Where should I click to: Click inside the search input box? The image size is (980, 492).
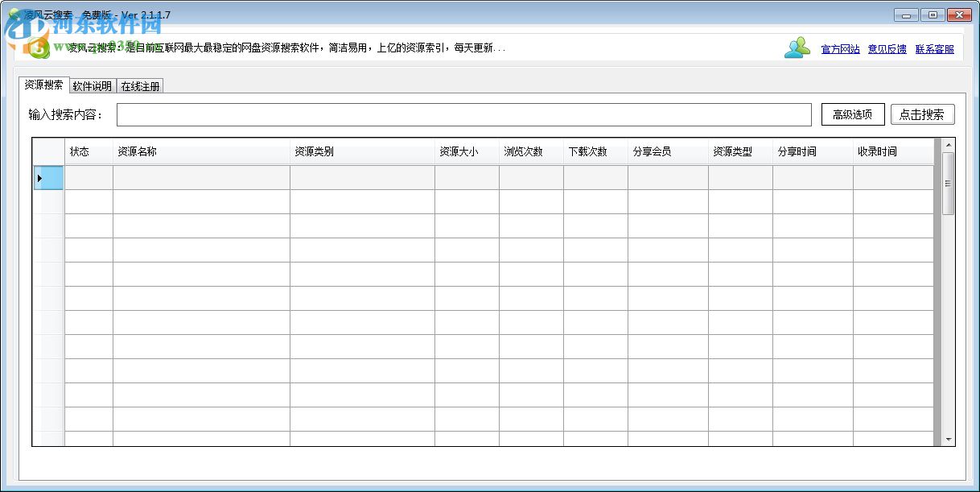(x=465, y=114)
